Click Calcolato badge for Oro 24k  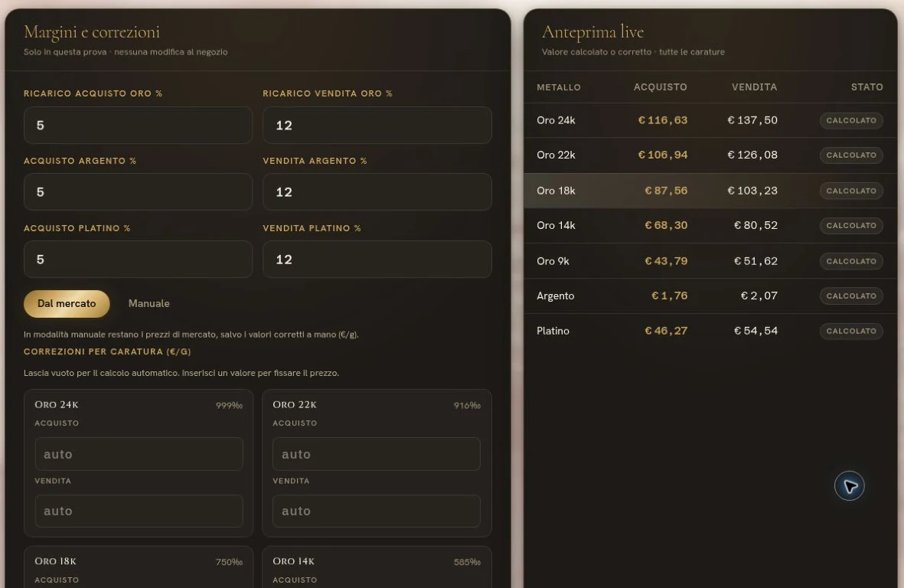(x=851, y=120)
